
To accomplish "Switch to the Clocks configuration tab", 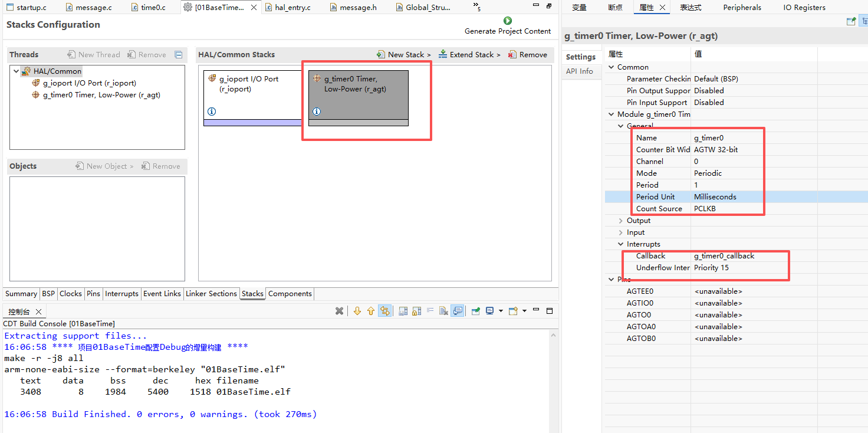I will [71, 294].
